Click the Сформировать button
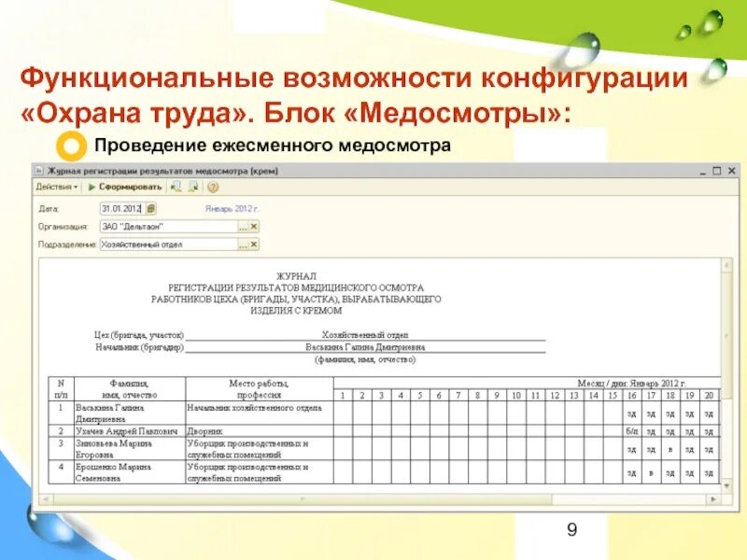This screenshot has height=560, width=747. [x=125, y=188]
